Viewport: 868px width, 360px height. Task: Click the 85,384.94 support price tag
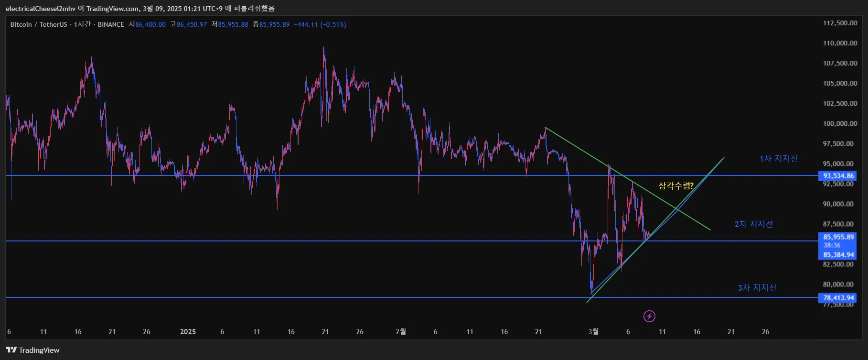click(x=838, y=255)
